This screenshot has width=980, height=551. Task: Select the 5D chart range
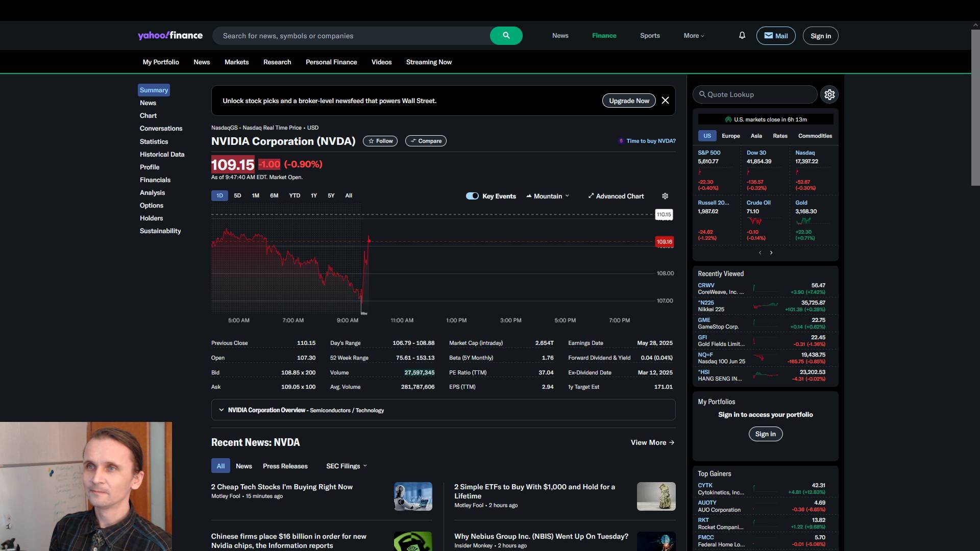237,195
